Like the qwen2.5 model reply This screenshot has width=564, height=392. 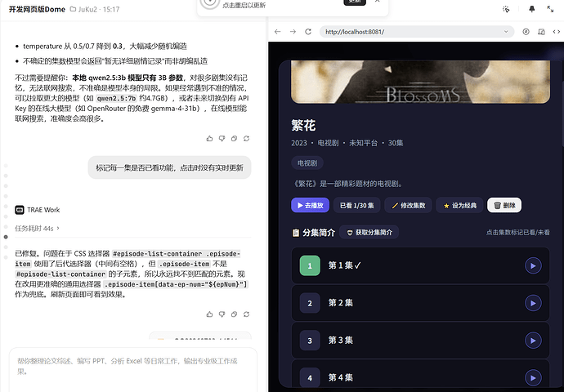click(210, 138)
